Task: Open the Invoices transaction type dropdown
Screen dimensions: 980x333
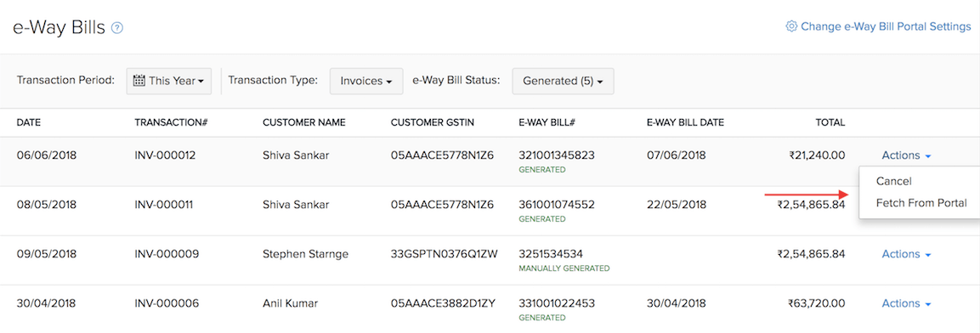Action: click(366, 82)
